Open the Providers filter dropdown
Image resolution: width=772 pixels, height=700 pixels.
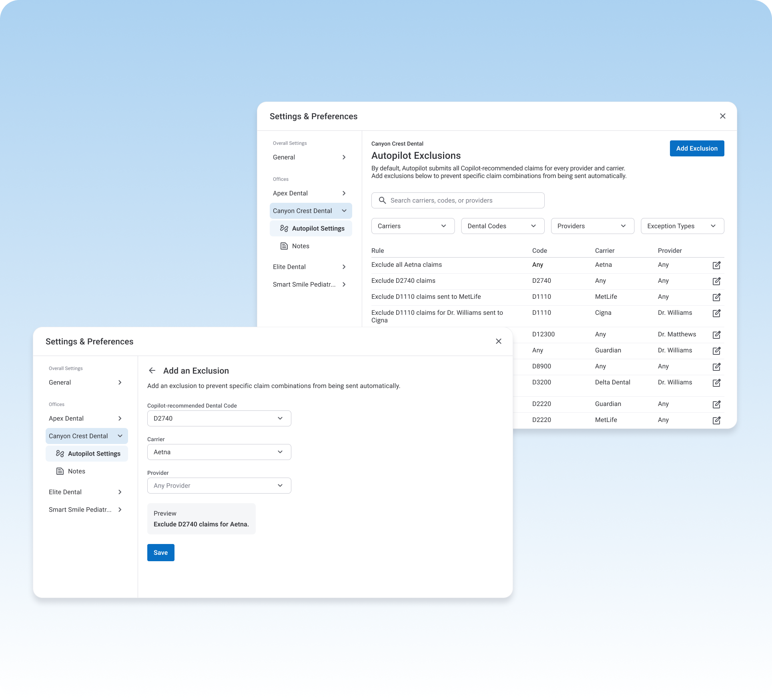(593, 226)
